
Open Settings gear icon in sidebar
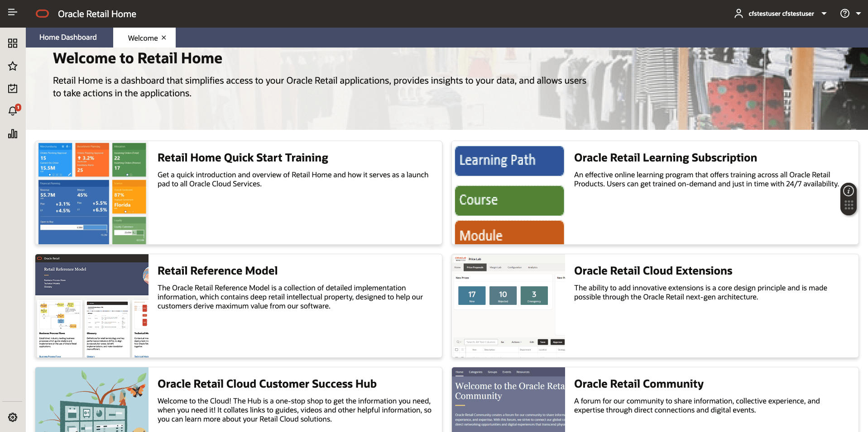[13, 417]
